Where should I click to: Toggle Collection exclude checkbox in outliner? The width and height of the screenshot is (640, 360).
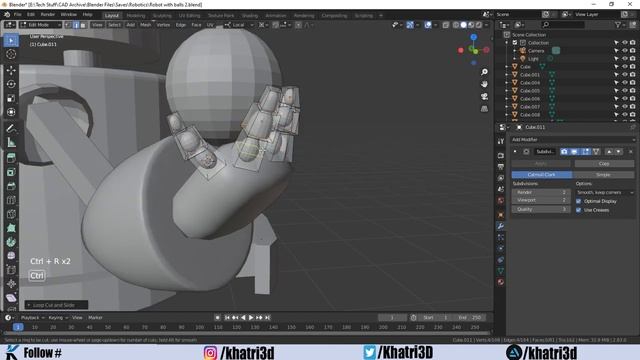click(x=515, y=42)
